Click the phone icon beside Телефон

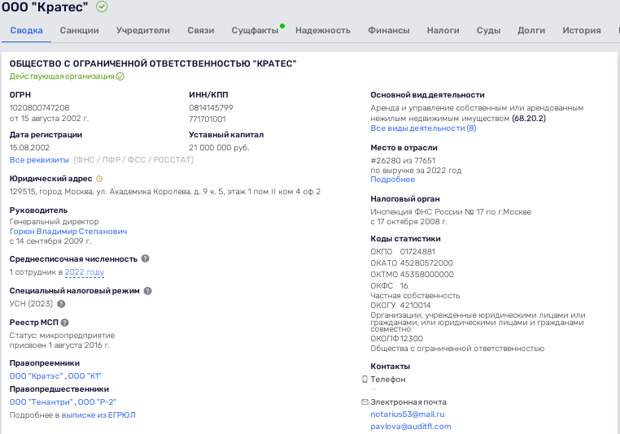(365, 379)
